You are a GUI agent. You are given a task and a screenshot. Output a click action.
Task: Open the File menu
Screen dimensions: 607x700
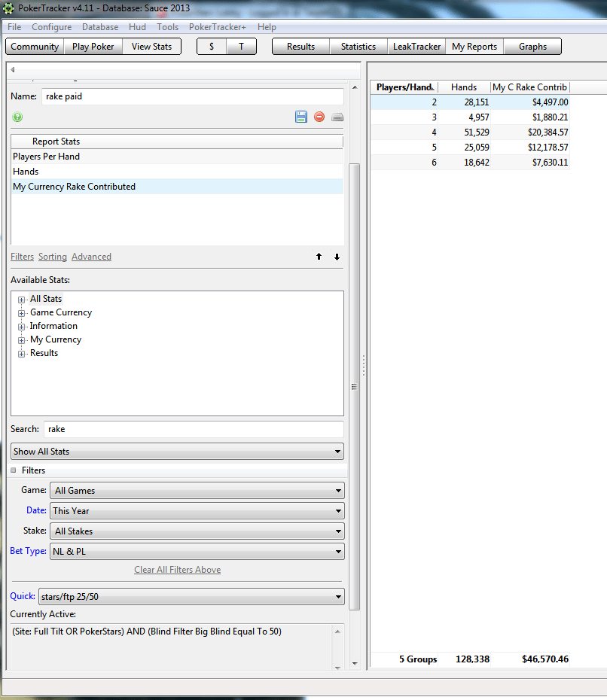coord(14,27)
